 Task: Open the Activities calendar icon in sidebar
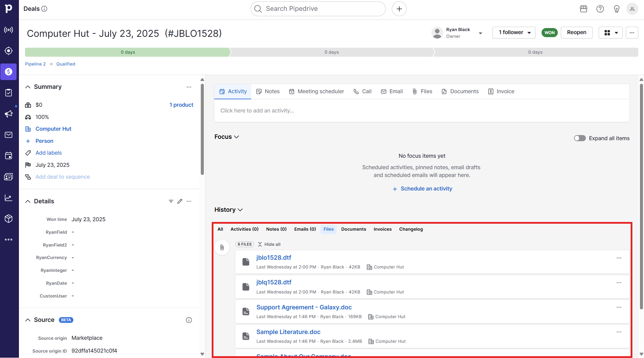pyautogui.click(x=8, y=155)
